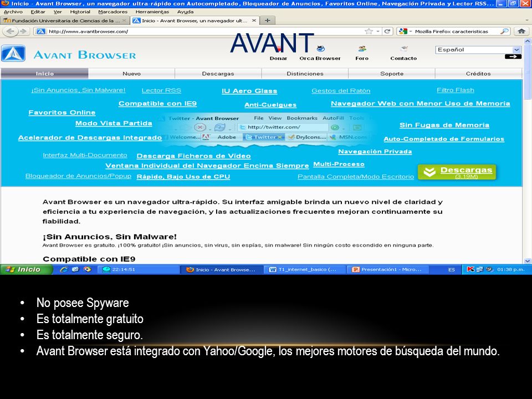
Task: Follow the Multi-Proceso link
Action: (x=339, y=164)
